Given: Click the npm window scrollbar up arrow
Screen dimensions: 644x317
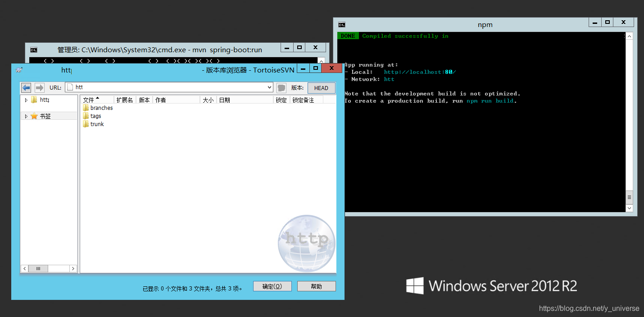Looking at the screenshot, I should [x=629, y=36].
